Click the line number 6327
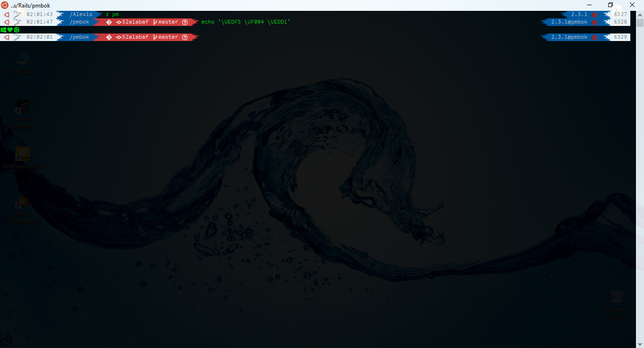The width and height of the screenshot is (644, 348). click(620, 14)
